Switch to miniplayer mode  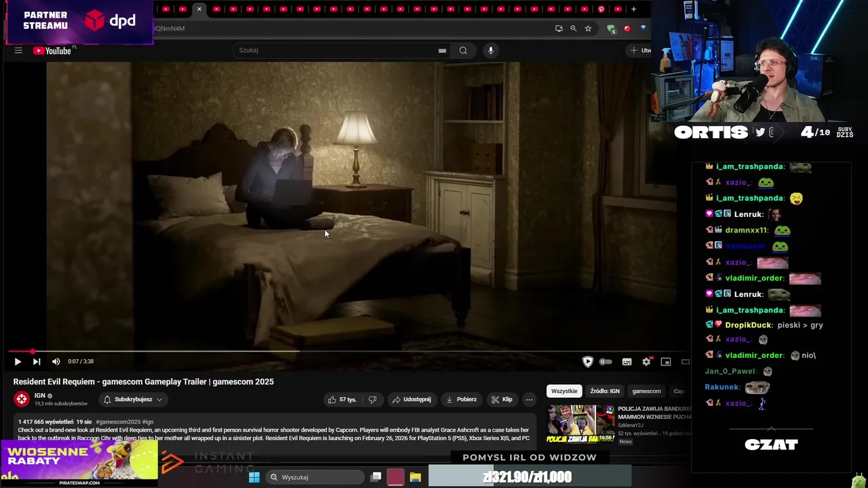[x=666, y=362]
